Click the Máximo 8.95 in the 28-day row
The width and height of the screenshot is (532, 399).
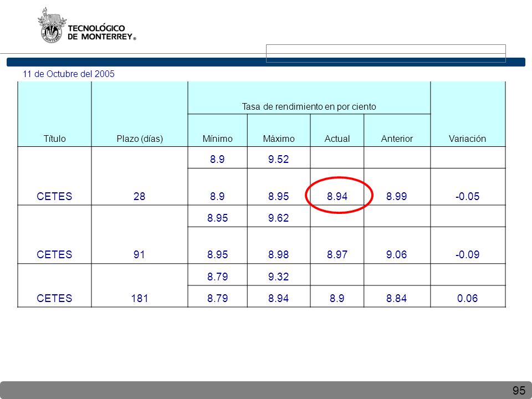[278, 196]
